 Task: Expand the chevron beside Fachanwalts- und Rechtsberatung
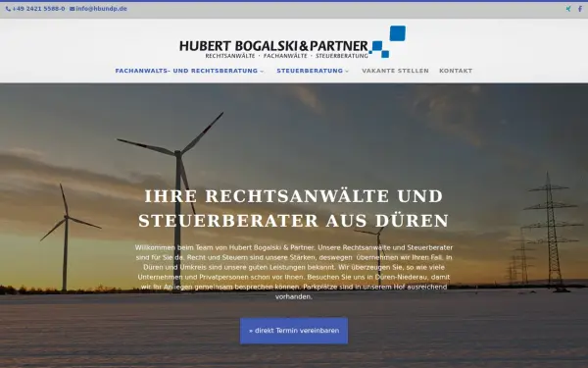[262, 71]
